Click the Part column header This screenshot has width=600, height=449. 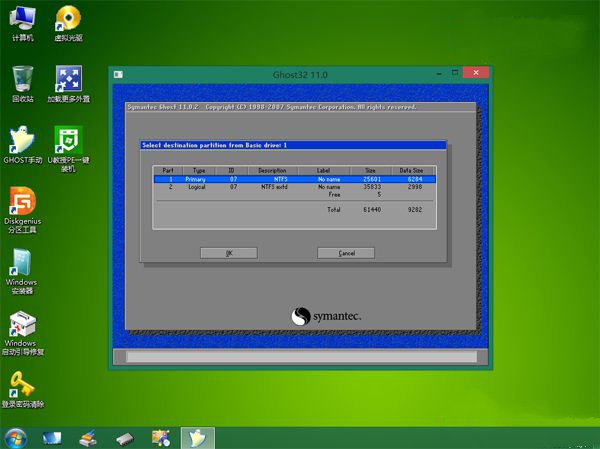(x=168, y=170)
